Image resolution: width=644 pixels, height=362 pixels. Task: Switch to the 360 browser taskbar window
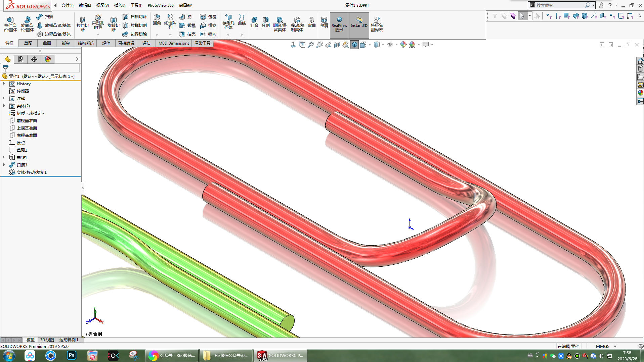point(172,356)
